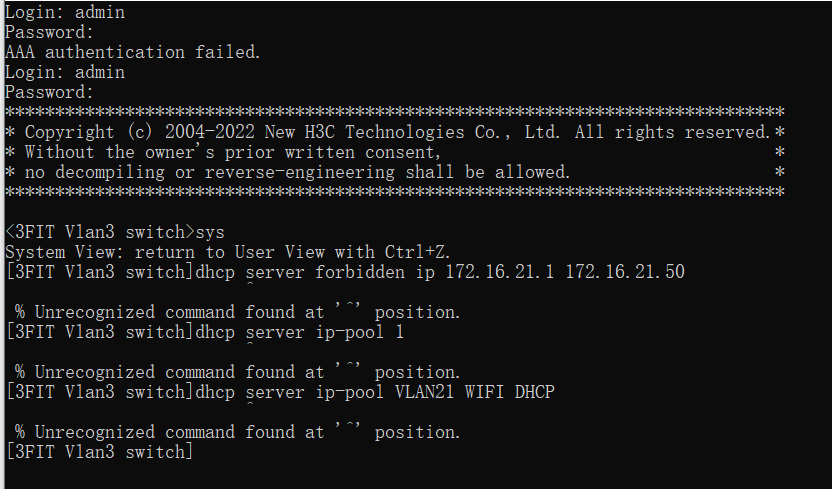This screenshot has width=832, height=489.
Task: Click the second 'Login: admin' line
Action: (x=65, y=72)
